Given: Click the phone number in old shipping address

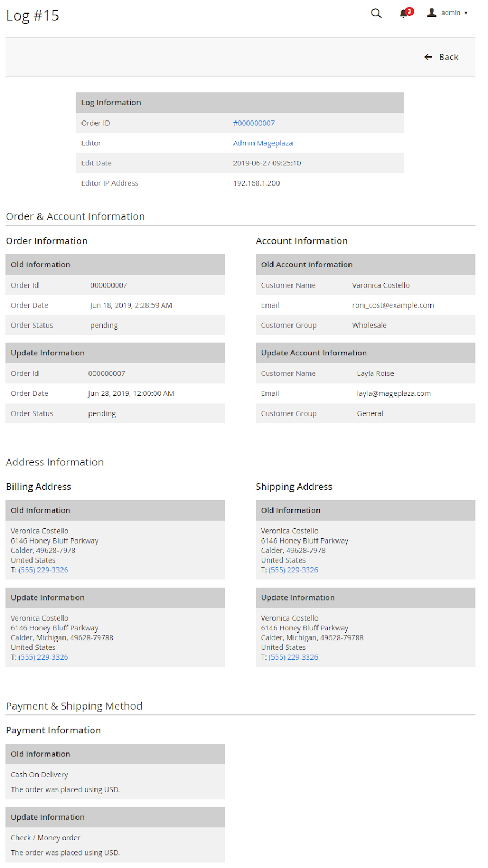Looking at the screenshot, I should (x=293, y=570).
